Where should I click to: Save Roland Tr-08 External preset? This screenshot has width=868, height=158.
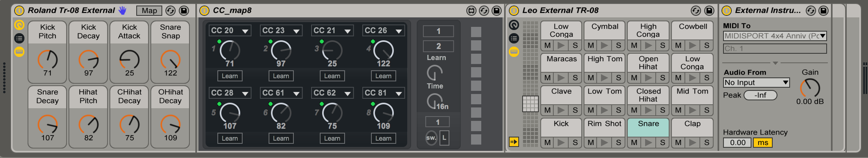pos(184,11)
